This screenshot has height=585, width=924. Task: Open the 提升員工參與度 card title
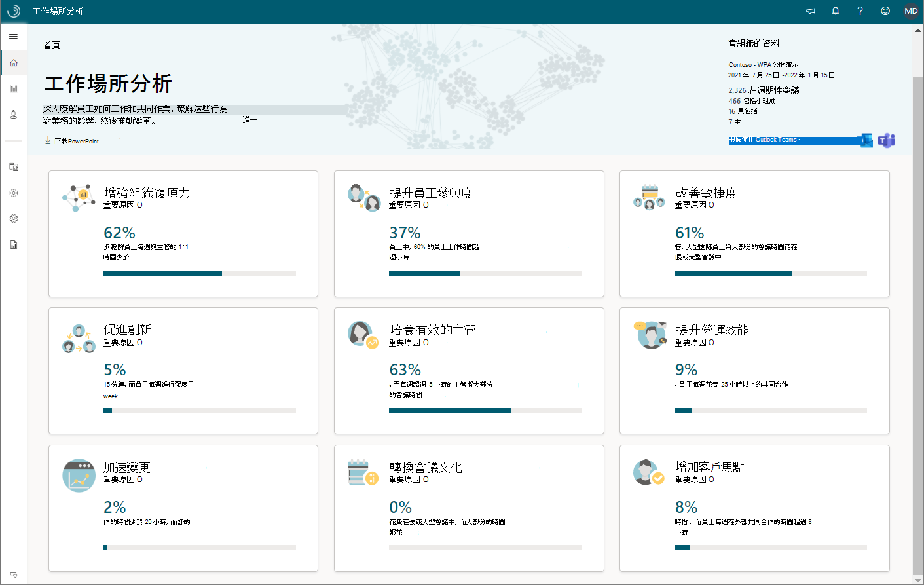click(431, 193)
